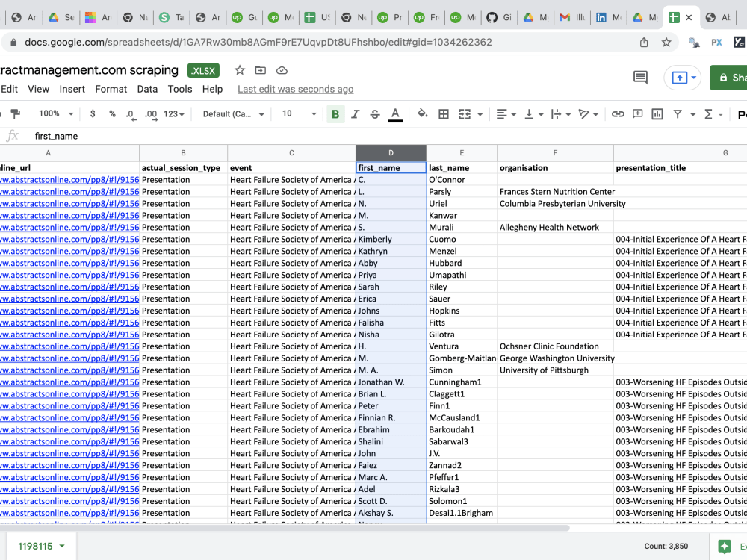Open zoom 100% dropdown
The height and width of the screenshot is (560, 747).
56,113
